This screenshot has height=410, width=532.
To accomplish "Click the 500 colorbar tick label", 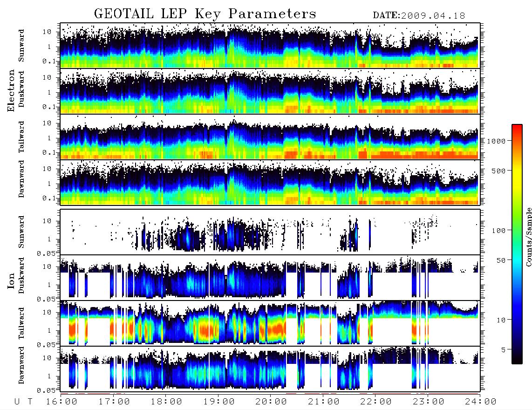I will click(499, 171).
